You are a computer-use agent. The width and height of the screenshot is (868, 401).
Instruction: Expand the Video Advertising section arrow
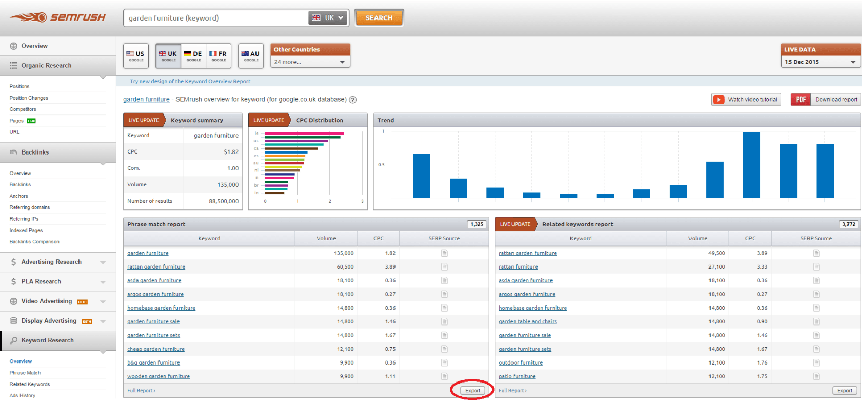[103, 301]
